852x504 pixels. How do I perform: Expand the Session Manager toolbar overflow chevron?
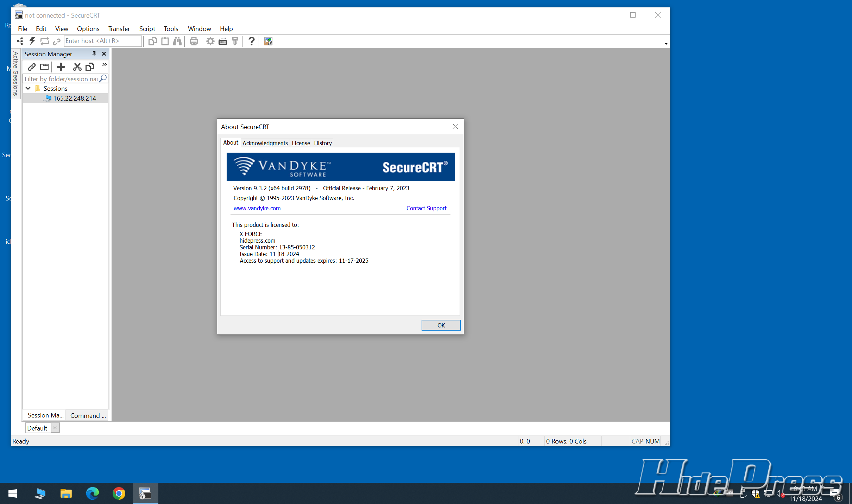click(x=104, y=65)
